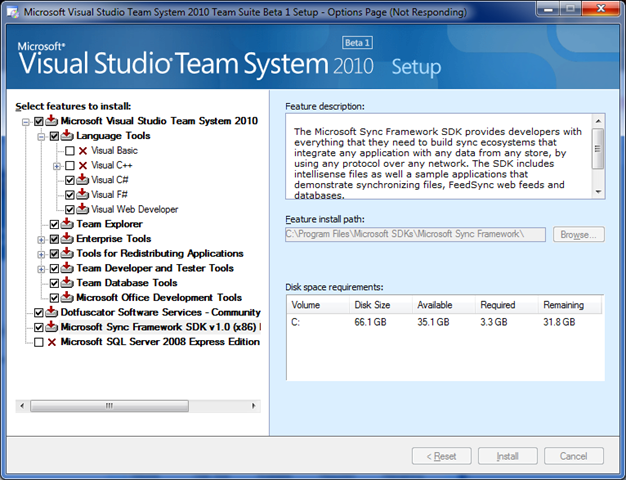Click the Volume column header
The width and height of the screenshot is (626, 480).
(318, 305)
